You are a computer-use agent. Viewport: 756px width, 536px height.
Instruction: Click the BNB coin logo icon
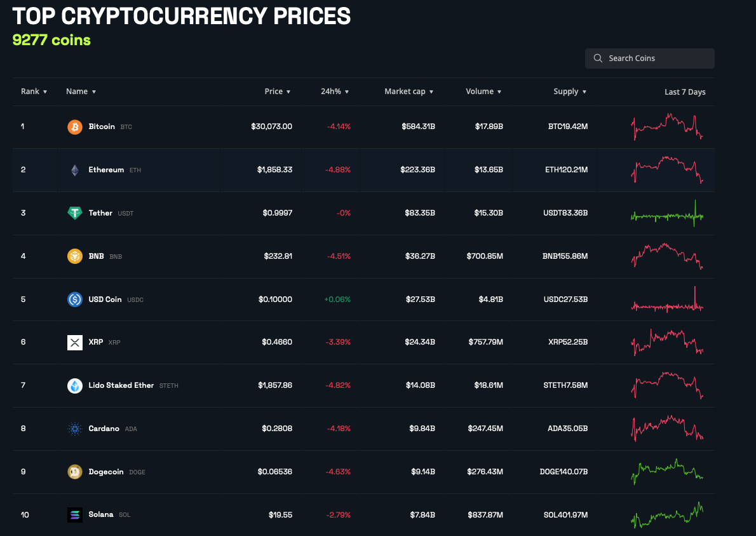pyautogui.click(x=75, y=256)
